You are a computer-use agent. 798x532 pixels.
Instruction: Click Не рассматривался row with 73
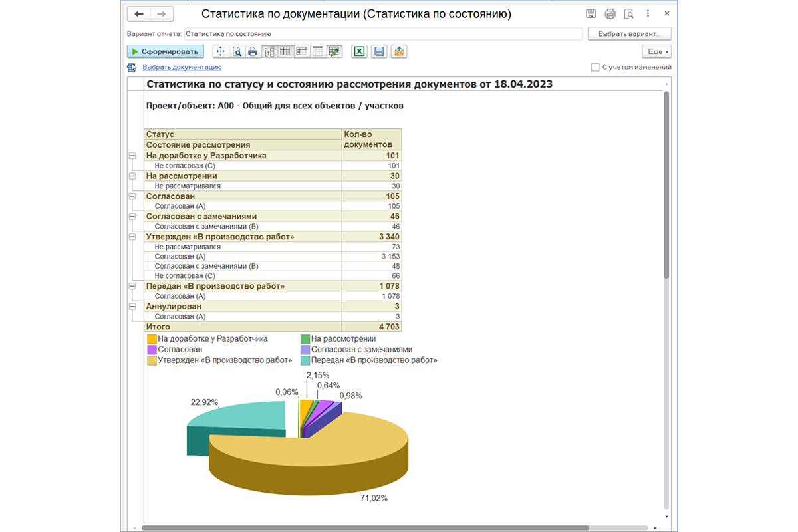pos(273,246)
